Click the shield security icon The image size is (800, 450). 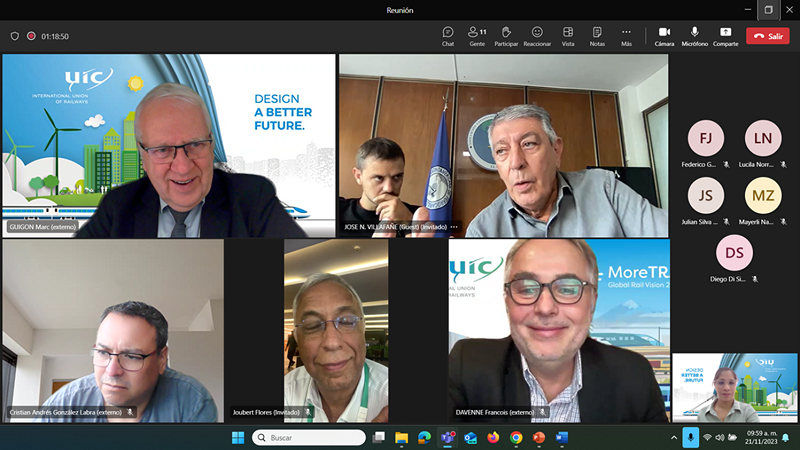[x=14, y=36]
